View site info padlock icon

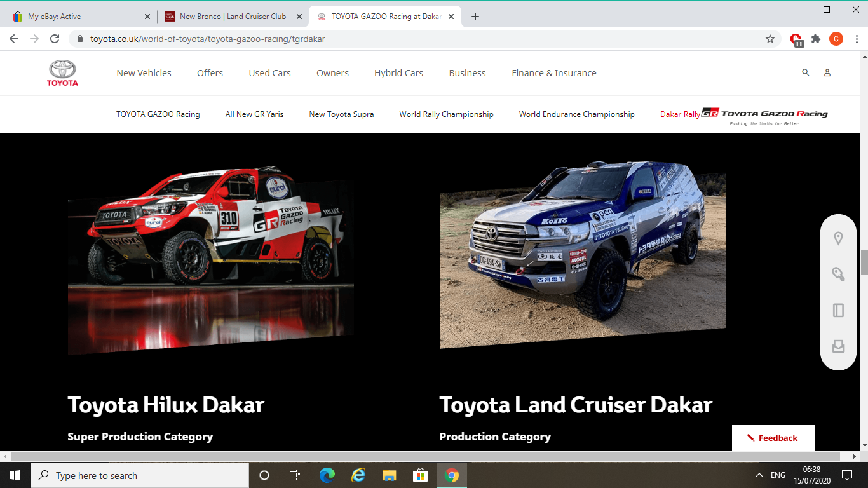click(x=80, y=39)
